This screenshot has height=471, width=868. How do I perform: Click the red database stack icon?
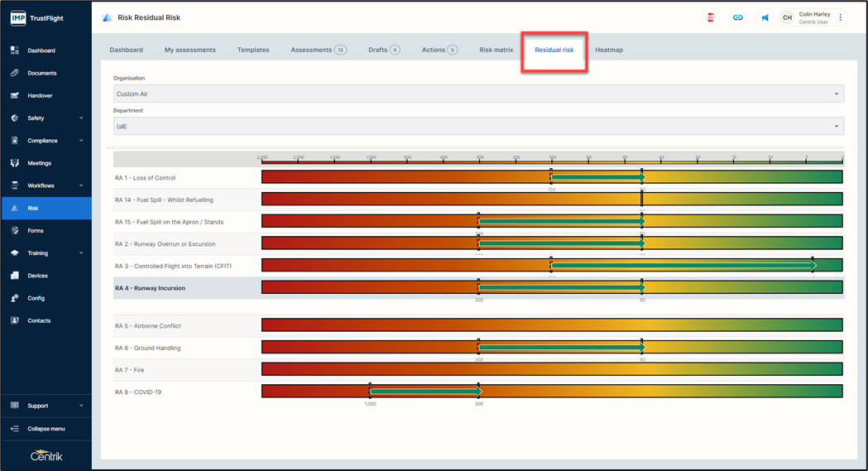711,17
